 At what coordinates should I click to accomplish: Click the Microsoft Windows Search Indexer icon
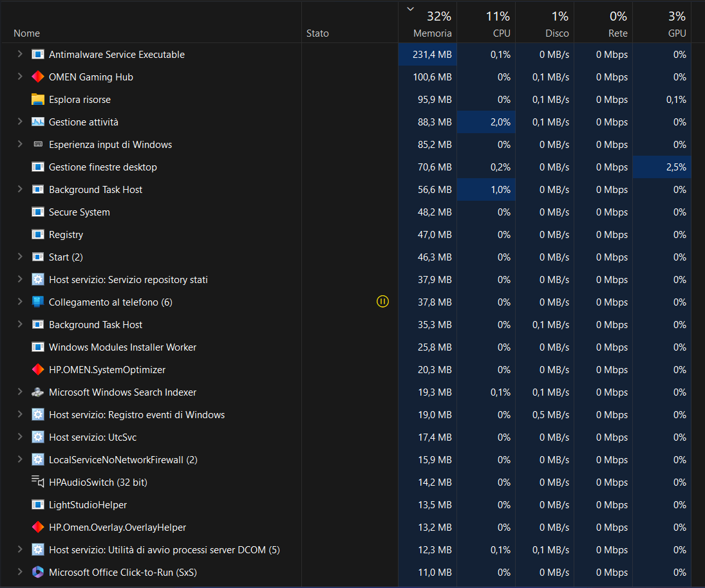38,392
